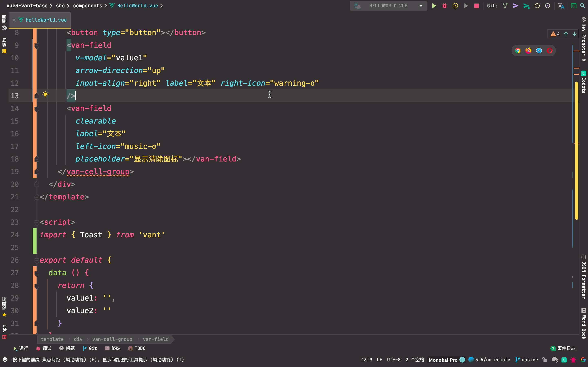Click the green Run button
Image resolution: width=588 pixels, height=367 pixels.
point(434,6)
